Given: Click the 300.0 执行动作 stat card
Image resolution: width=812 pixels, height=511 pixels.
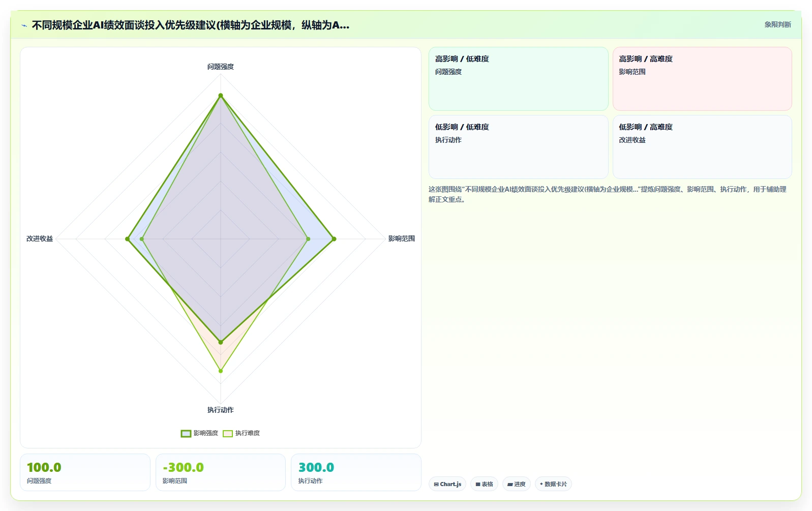Looking at the screenshot, I should 356,472.
